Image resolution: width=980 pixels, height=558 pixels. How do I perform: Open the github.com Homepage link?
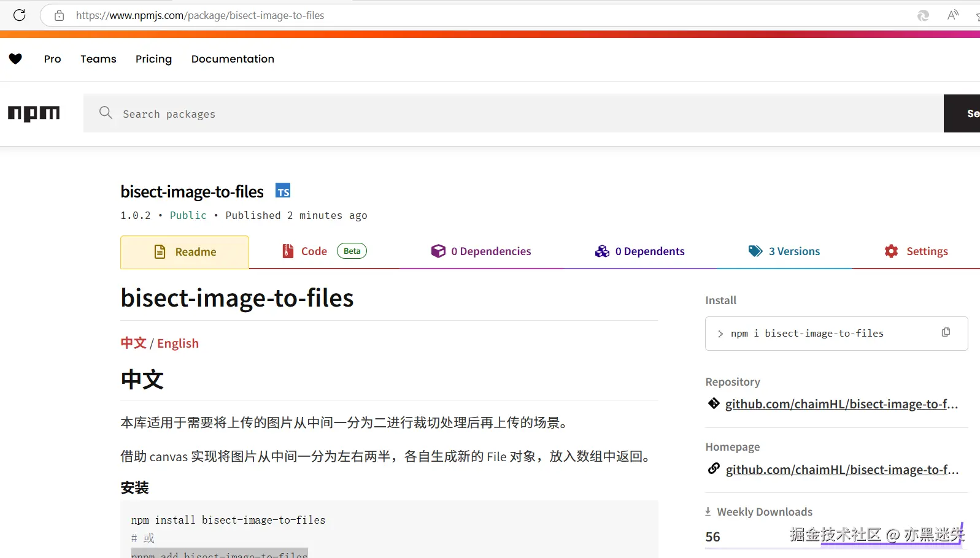(x=842, y=470)
